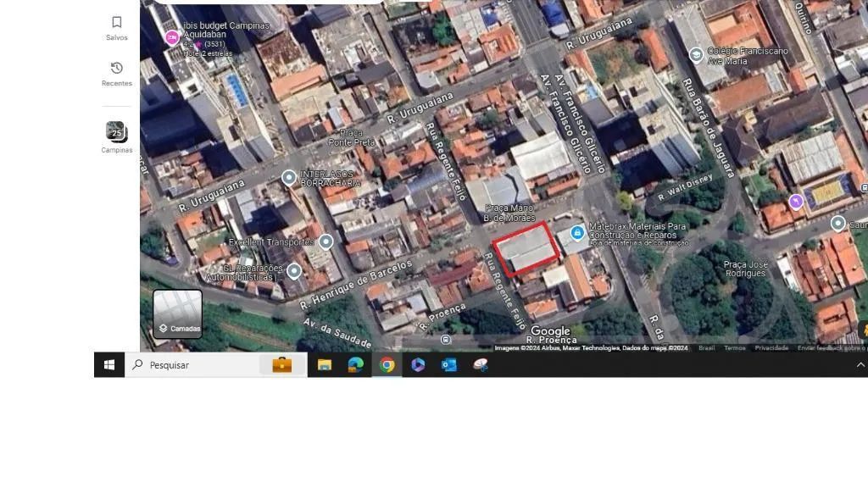
Task: Click the R. Walt Disney street label
Action: click(x=685, y=187)
